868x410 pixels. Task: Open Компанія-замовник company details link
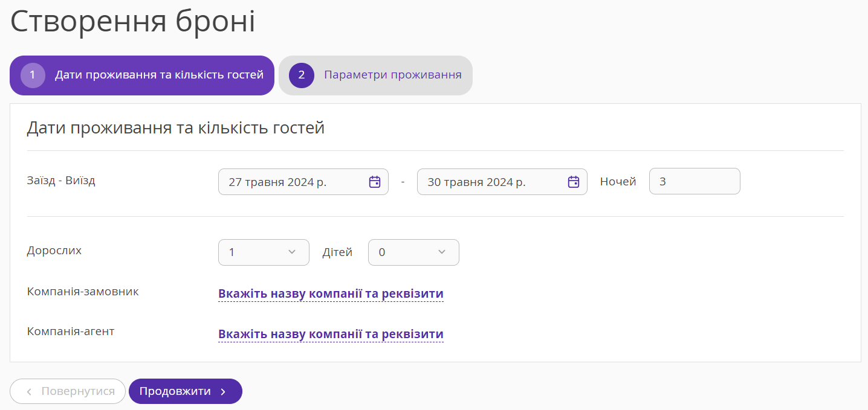[x=331, y=294]
